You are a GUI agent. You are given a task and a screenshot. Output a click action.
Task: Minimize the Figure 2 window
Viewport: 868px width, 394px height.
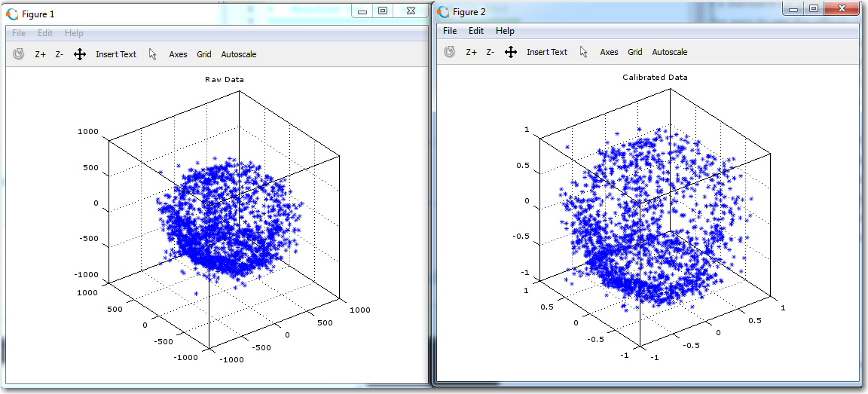[x=794, y=8]
